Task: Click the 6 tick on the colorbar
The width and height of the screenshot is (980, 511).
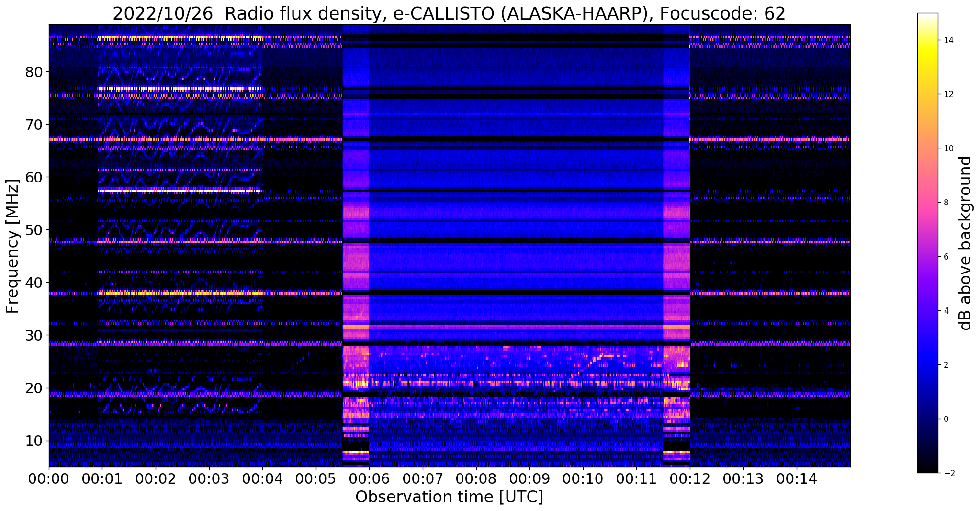Action: [x=946, y=257]
